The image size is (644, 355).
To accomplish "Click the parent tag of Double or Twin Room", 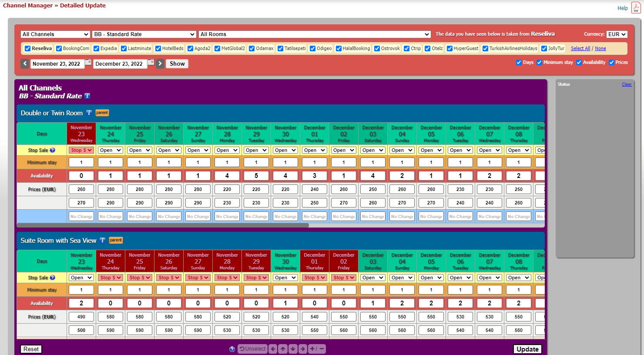I will click(x=102, y=113).
